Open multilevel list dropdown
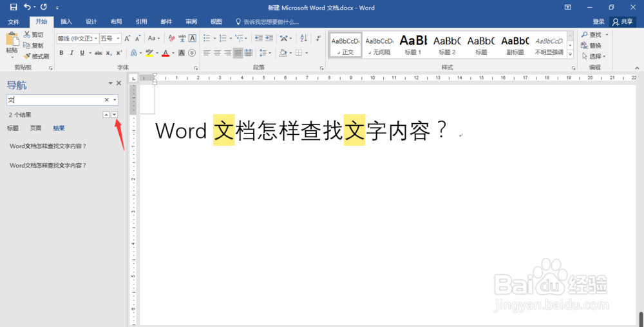Image resolution: width=644 pixels, height=327 pixels. [x=245, y=38]
